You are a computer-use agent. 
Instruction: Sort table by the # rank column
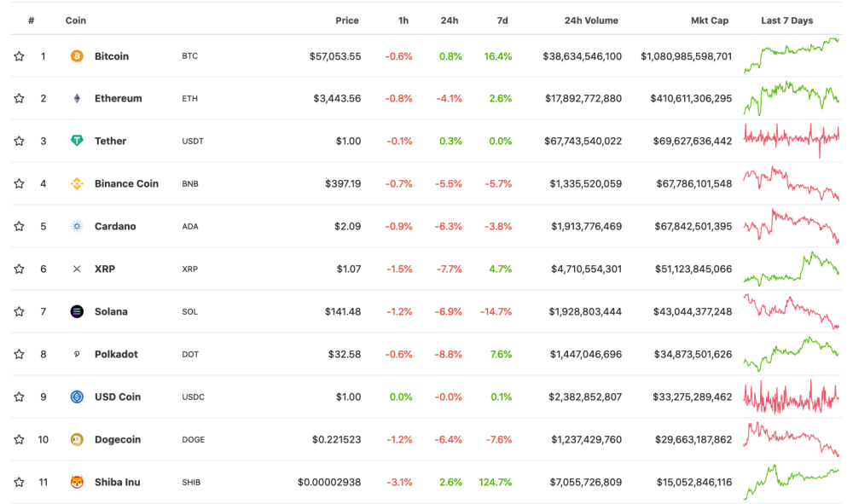(x=31, y=20)
